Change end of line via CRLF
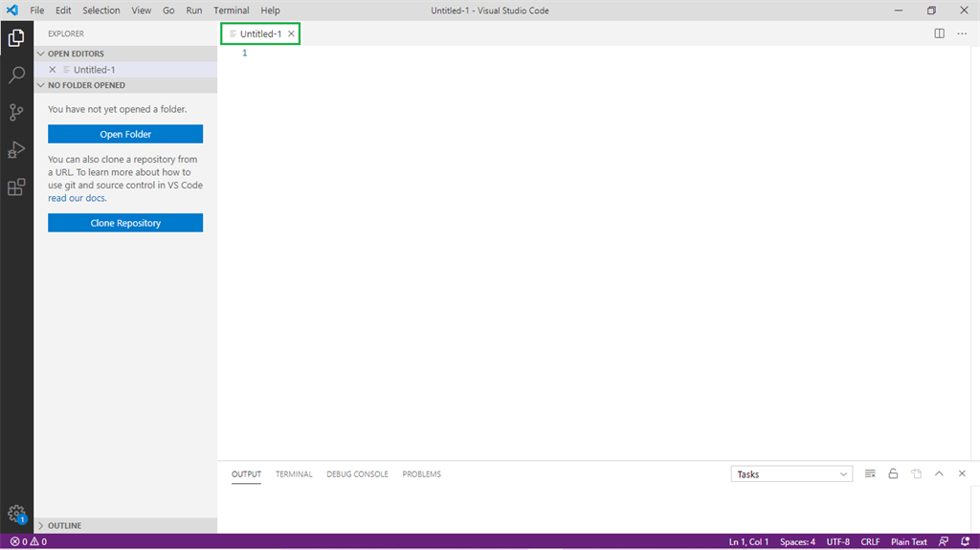Image resolution: width=980 pixels, height=550 pixels. pos(870,542)
